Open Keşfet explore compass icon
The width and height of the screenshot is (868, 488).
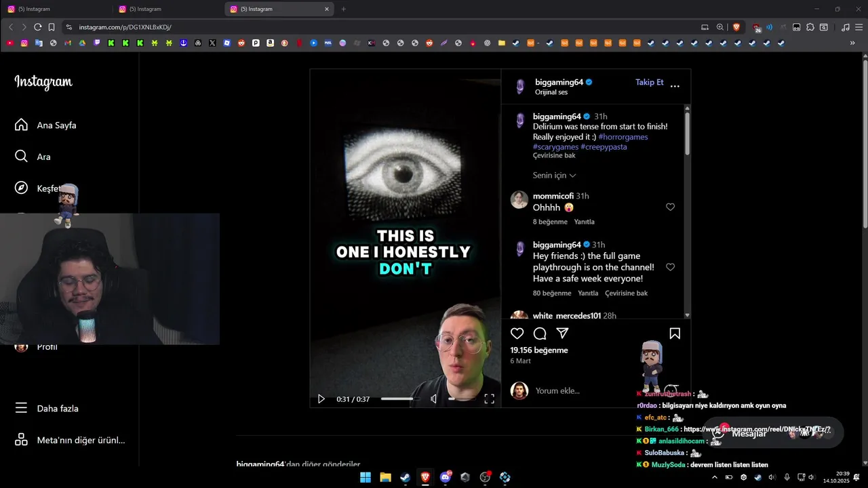pos(21,188)
